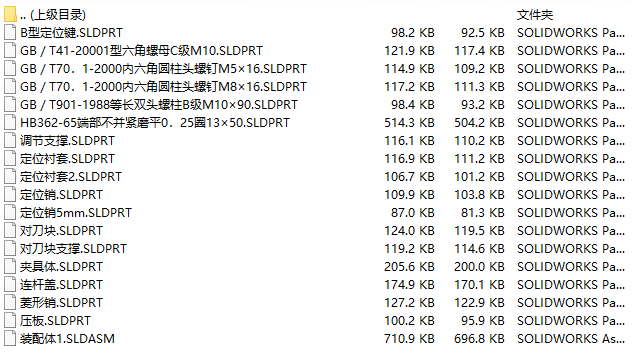
Task: Select GB / T901-1988等长双头螺柱 file name
Action: pos(159,105)
